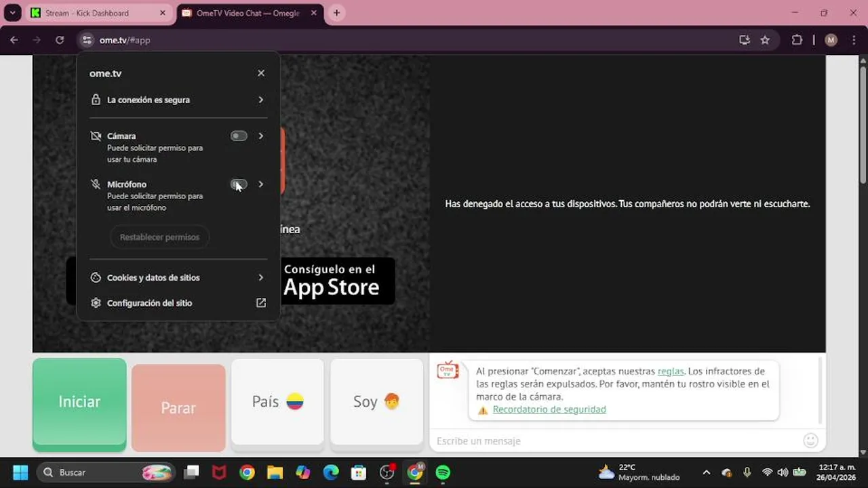Open the Chrome extensions puzzle icon

[x=797, y=40]
